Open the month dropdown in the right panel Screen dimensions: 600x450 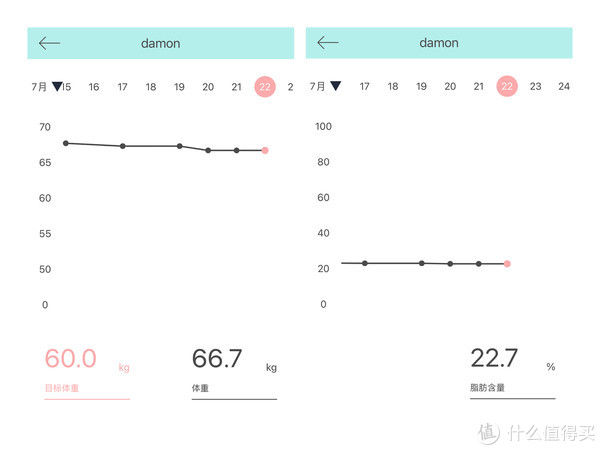pos(335,87)
